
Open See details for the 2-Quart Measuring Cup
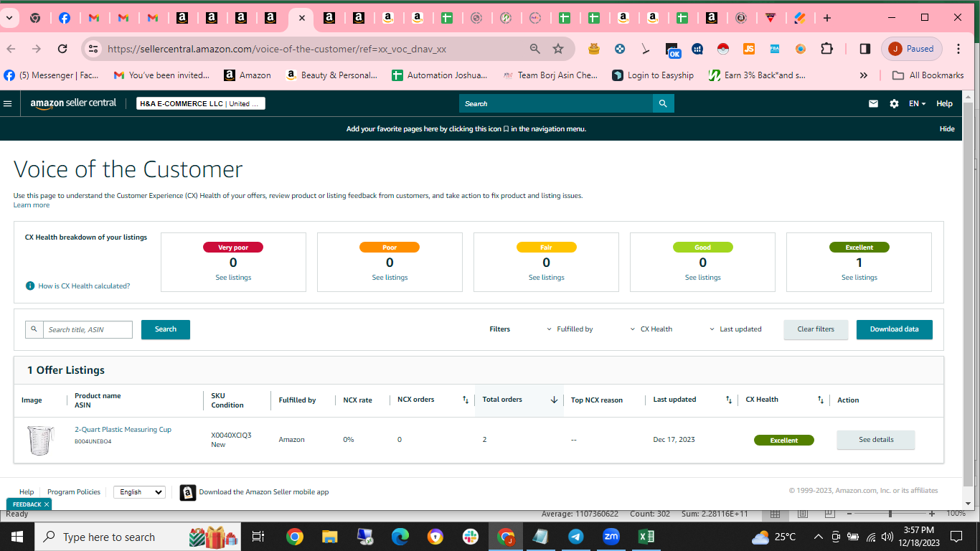(876, 440)
